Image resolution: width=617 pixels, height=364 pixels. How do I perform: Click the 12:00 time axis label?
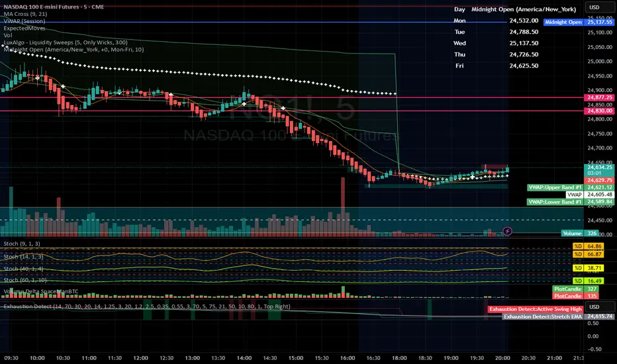click(x=140, y=357)
